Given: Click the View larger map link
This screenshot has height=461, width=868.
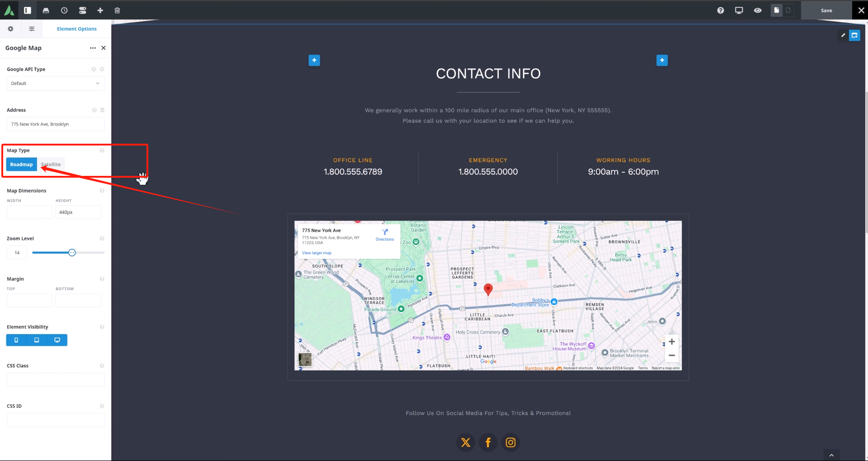Looking at the screenshot, I should tap(317, 253).
